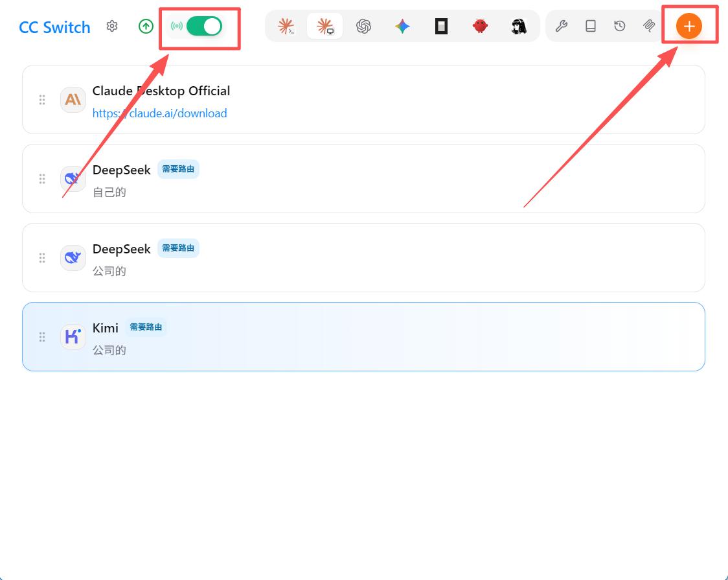Screen dimensions: 728x580
Task: Click 需要路由 badge on DeepSeek 公司的 card
Action: pyautogui.click(x=178, y=248)
